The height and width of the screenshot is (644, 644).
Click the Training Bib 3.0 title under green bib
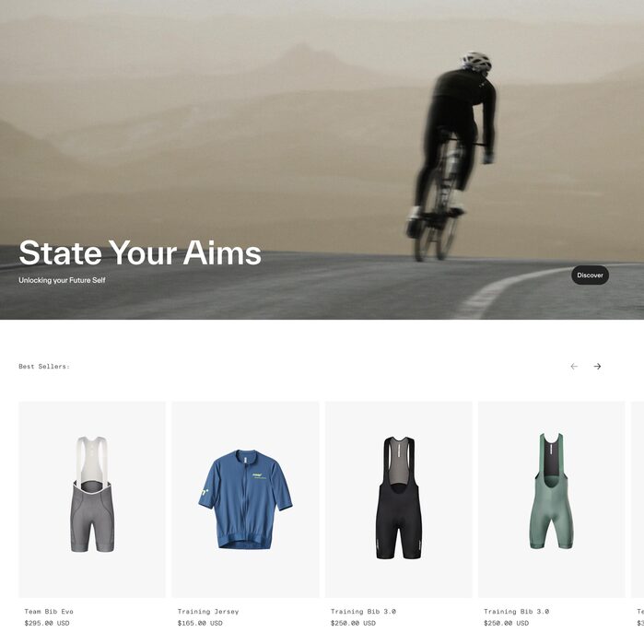pos(516,612)
